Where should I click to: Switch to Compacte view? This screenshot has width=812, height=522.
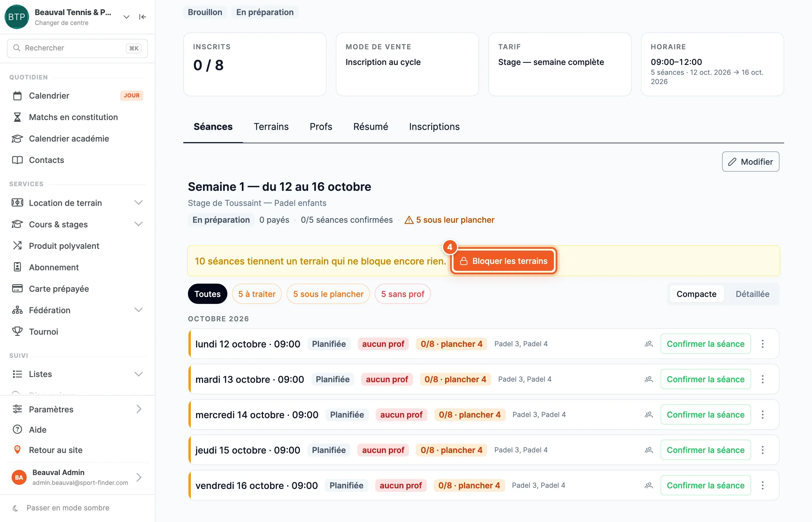click(x=697, y=294)
